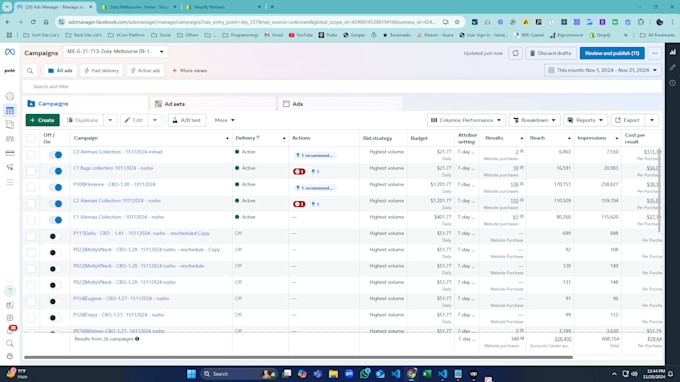The image size is (680, 382).
Task: Open Billing card icon in sidebar
Action: coord(10,153)
